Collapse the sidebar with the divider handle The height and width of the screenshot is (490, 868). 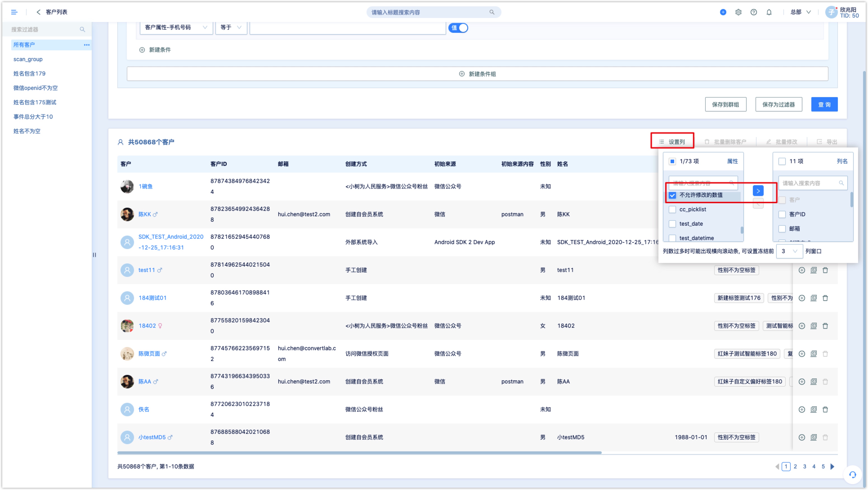pos(94,255)
